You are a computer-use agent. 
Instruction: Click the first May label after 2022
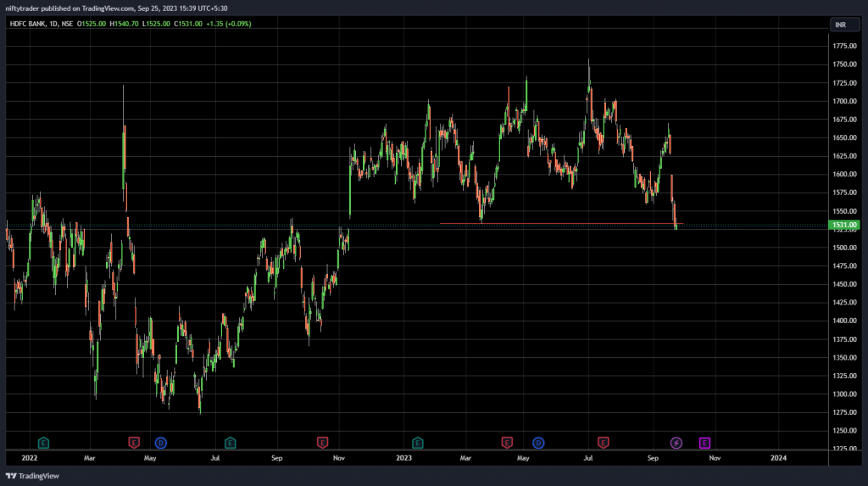click(x=150, y=458)
